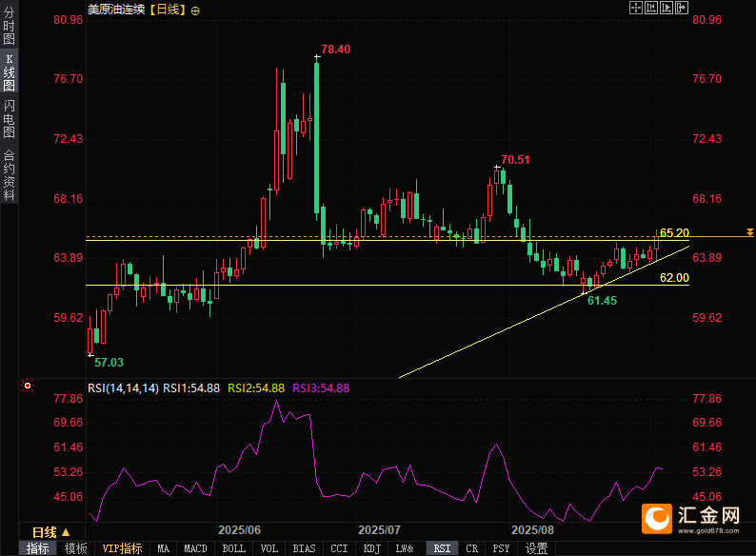Click the red gear icon left of RSI label
The width and height of the screenshot is (756, 556).
click(x=28, y=387)
